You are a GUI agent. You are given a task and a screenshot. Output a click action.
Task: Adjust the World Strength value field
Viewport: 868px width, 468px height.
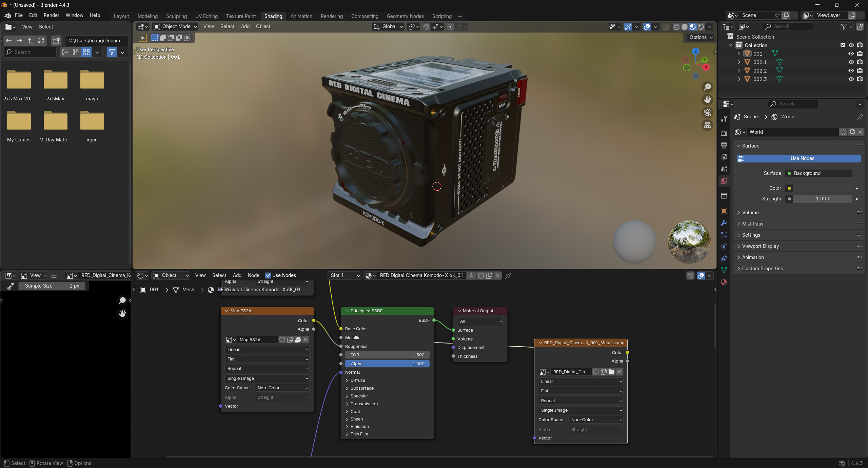[x=822, y=199]
